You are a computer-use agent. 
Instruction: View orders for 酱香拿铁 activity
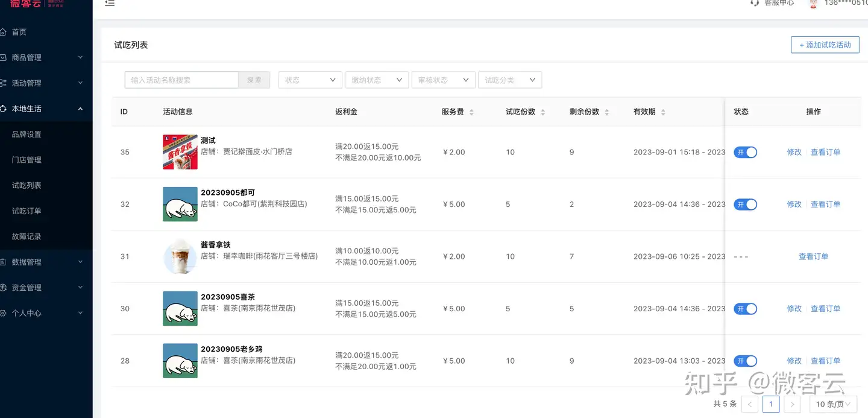pyautogui.click(x=813, y=257)
